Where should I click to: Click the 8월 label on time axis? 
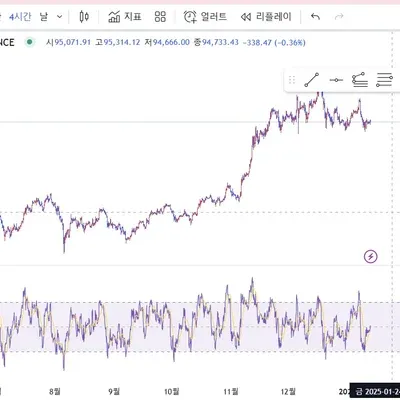coord(55,391)
